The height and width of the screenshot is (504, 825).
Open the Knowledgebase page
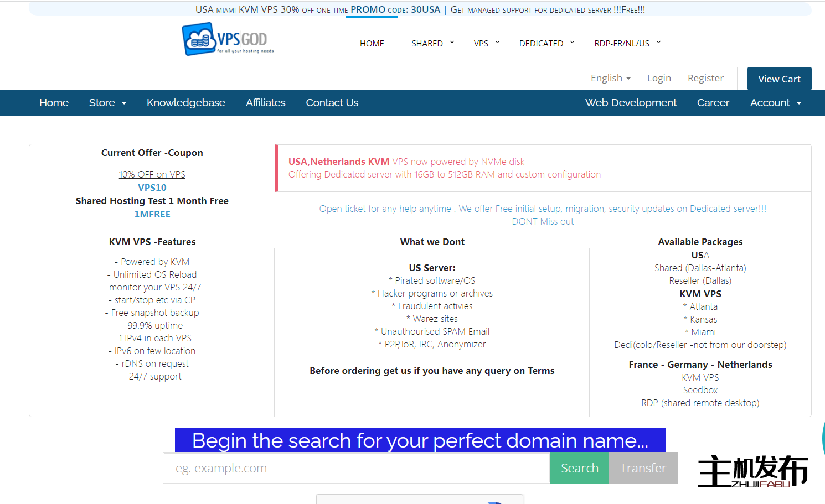coord(185,103)
